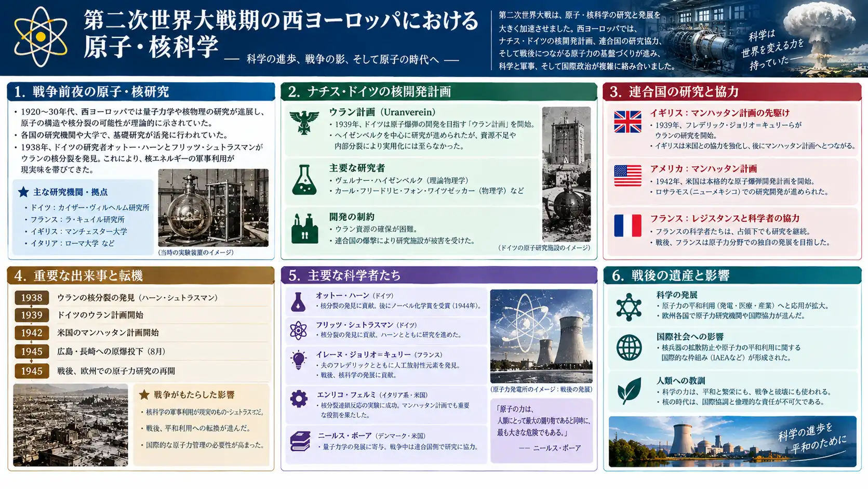Select section header 1. 戦争前夜の原子・核研究

coord(141,91)
